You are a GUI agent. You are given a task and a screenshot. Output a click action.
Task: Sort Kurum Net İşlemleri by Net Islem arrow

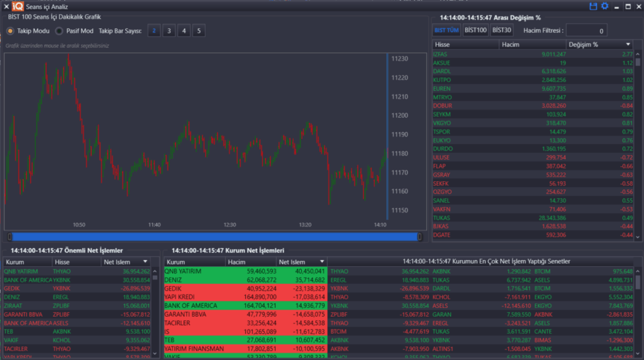click(x=321, y=262)
